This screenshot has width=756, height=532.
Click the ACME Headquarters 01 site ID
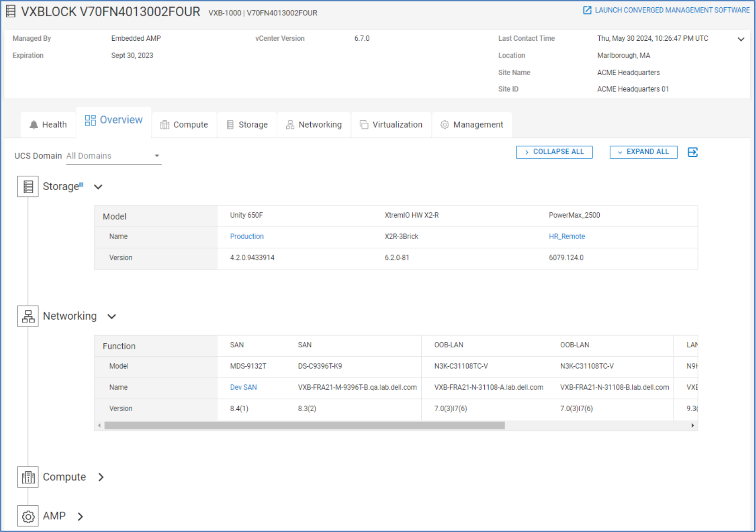pyautogui.click(x=633, y=89)
